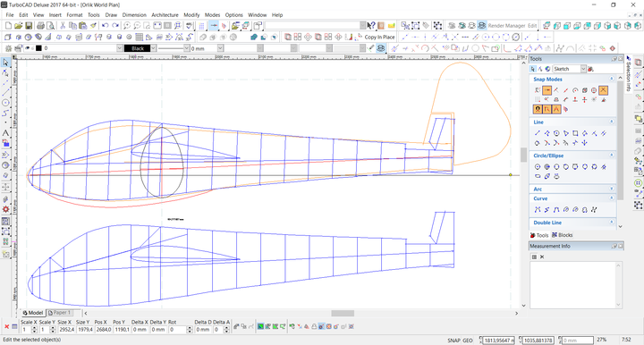The height and width of the screenshot is (345, 644).
Task: Click the Paste clipboard icon
Action: pyautogui.click(x=82, y=26)
